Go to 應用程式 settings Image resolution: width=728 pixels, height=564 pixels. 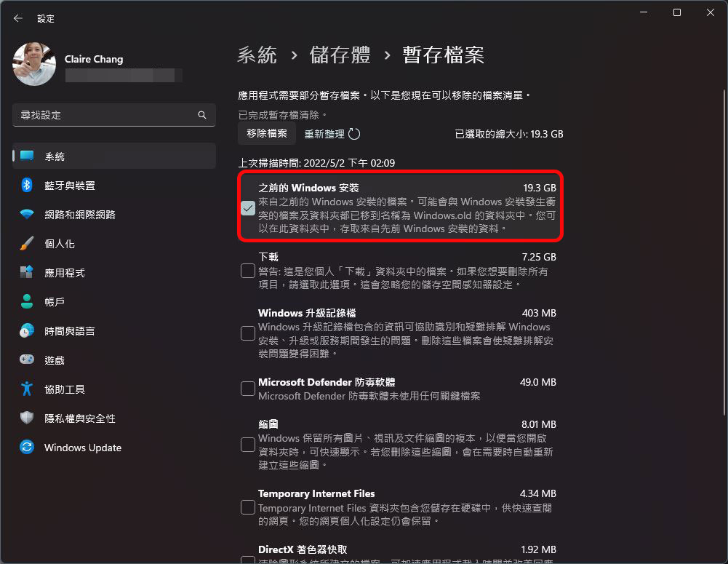point(113,272)
